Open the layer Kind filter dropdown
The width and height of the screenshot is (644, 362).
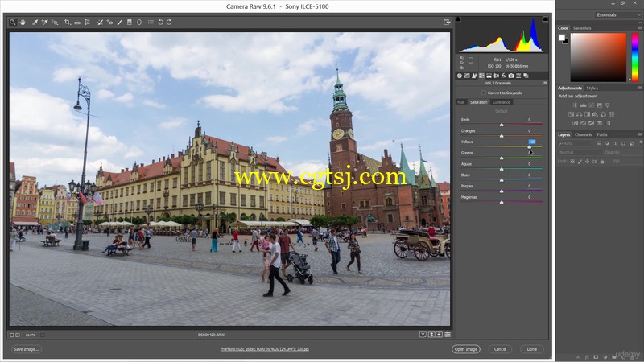tap(575, 143)
